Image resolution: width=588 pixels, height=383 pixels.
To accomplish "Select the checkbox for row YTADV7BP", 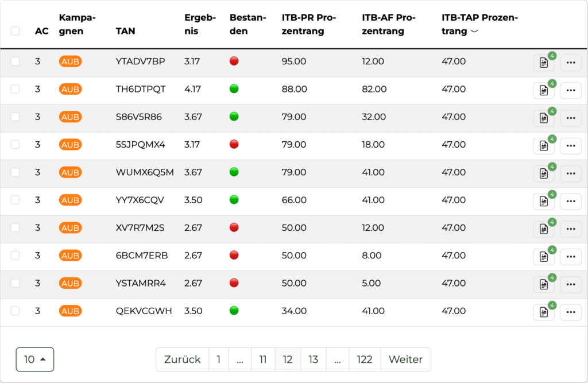I will click(15, 61).
